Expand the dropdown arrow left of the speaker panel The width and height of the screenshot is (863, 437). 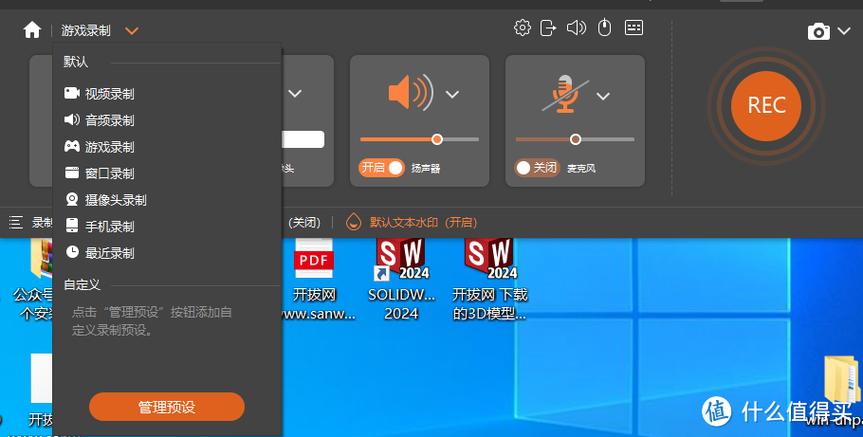[295, 94]
